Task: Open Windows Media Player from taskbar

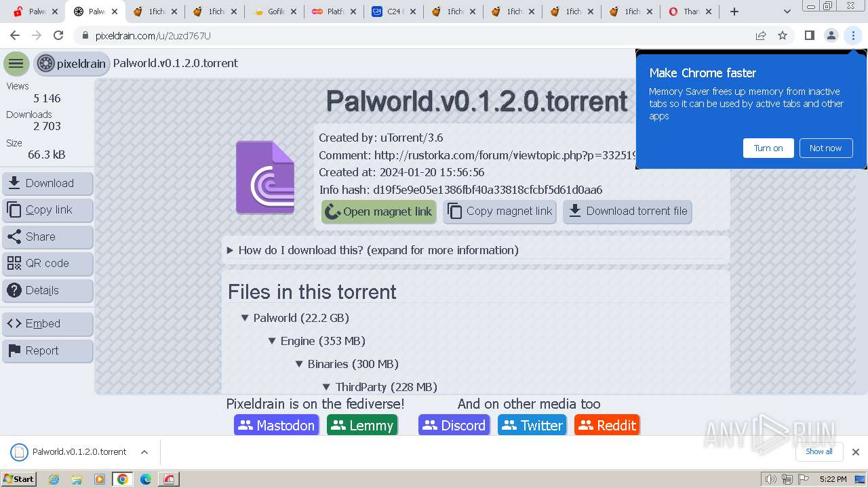Action: [x=100, y=479]
